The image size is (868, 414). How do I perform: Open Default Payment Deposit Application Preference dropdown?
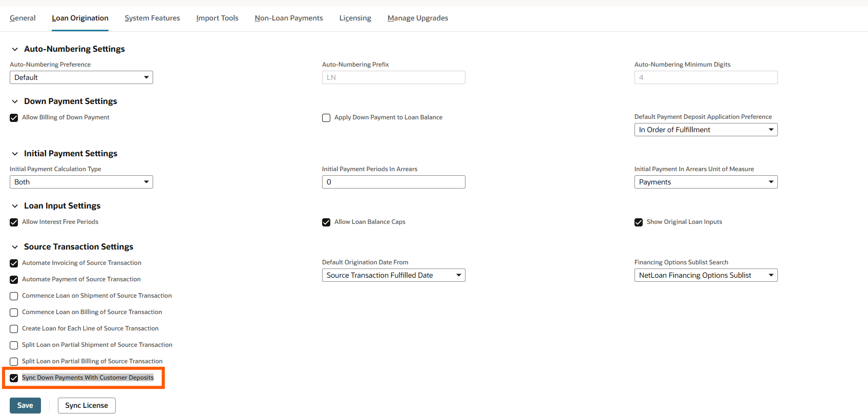(705, 130)
